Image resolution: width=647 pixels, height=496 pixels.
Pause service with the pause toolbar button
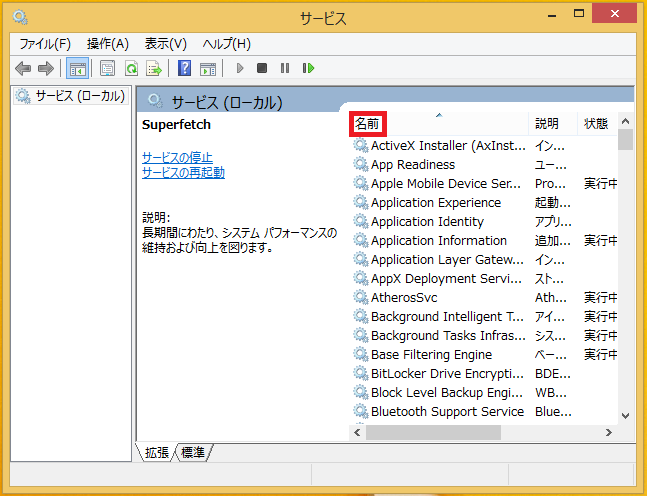(285, 68)
